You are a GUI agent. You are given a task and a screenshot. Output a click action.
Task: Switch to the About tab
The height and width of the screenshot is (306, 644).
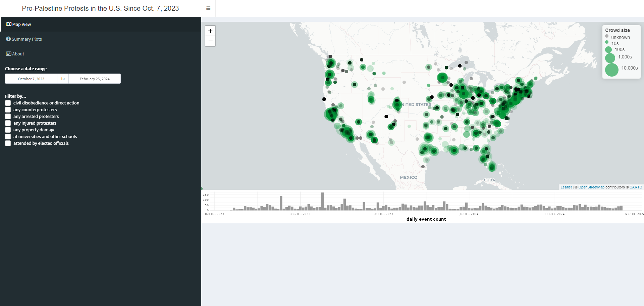click(x=18, y=54)
